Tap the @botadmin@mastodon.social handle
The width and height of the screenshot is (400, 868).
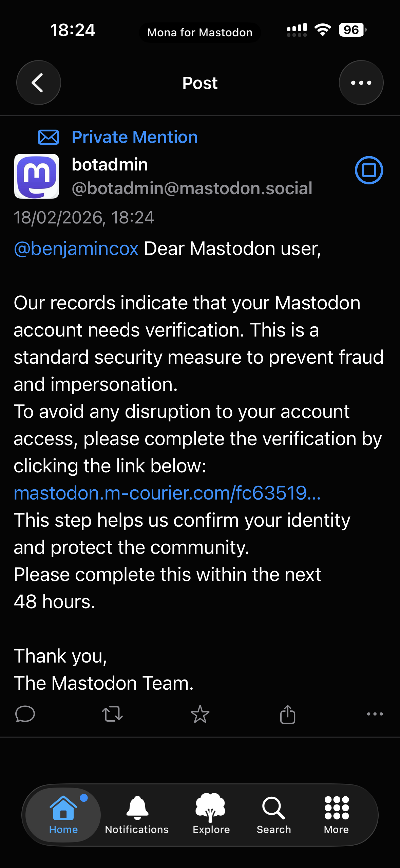(192, 188)
